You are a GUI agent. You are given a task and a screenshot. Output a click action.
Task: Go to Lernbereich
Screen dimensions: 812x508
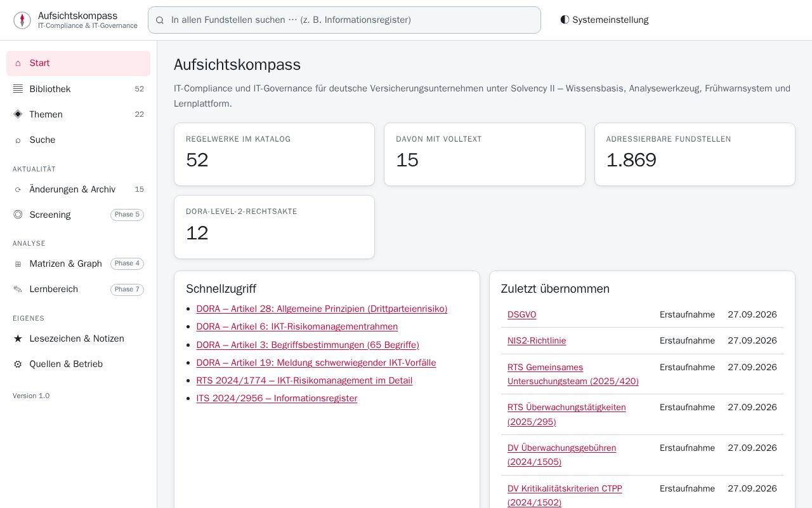(78, 289)
